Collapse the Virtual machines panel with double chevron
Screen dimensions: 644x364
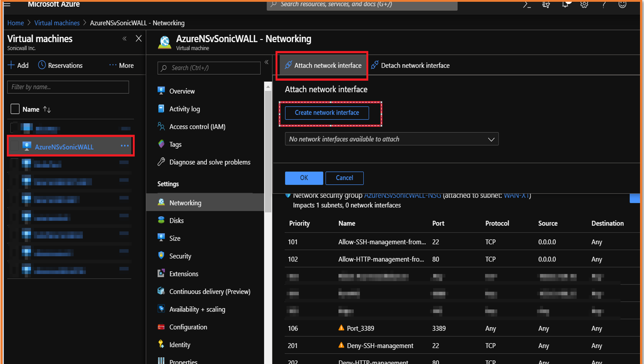[x=125, y=39]
